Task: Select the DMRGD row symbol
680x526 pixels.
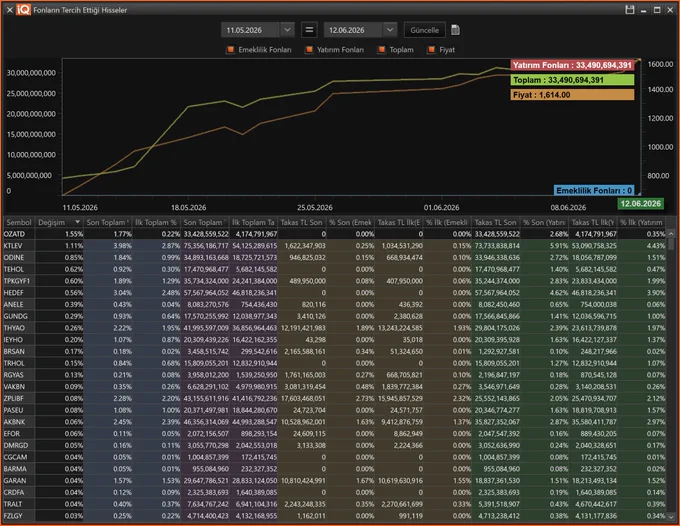Action: pyautogui.click(x=16, y=445)
